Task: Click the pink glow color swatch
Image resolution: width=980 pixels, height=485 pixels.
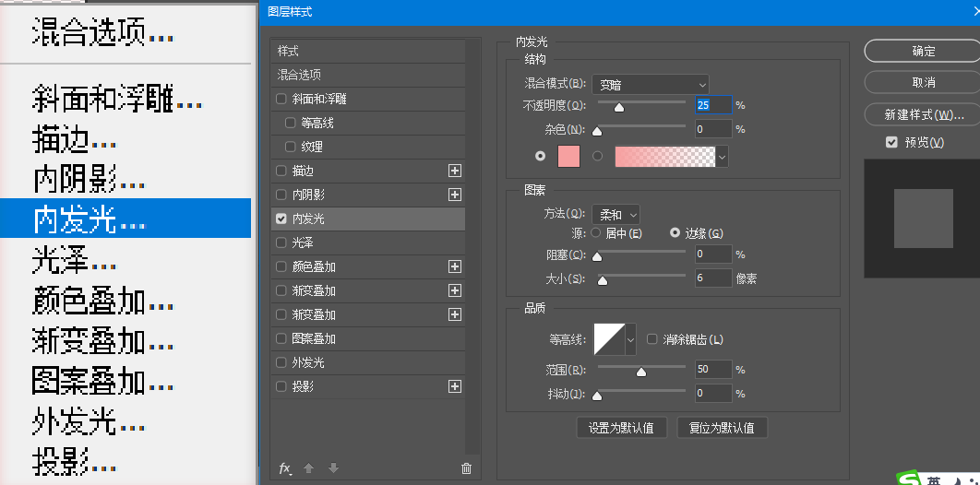Action: pos(569,157)
